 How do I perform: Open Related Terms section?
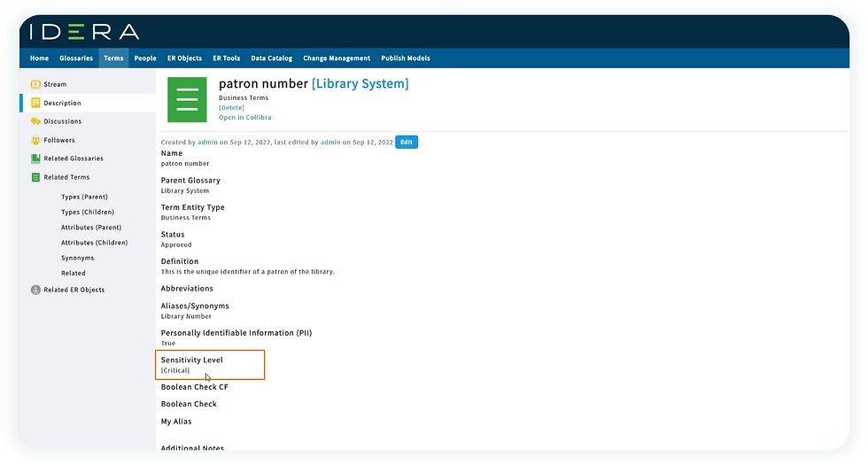point(66,177)
